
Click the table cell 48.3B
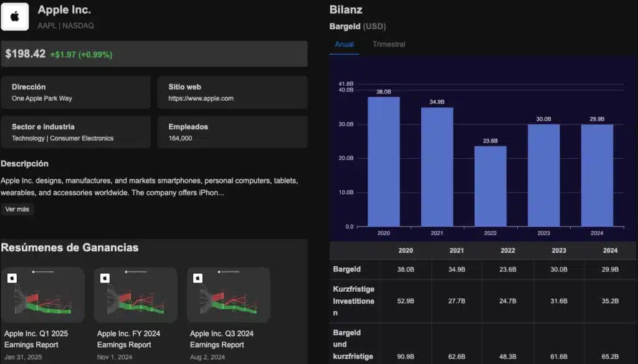(508, 357)
